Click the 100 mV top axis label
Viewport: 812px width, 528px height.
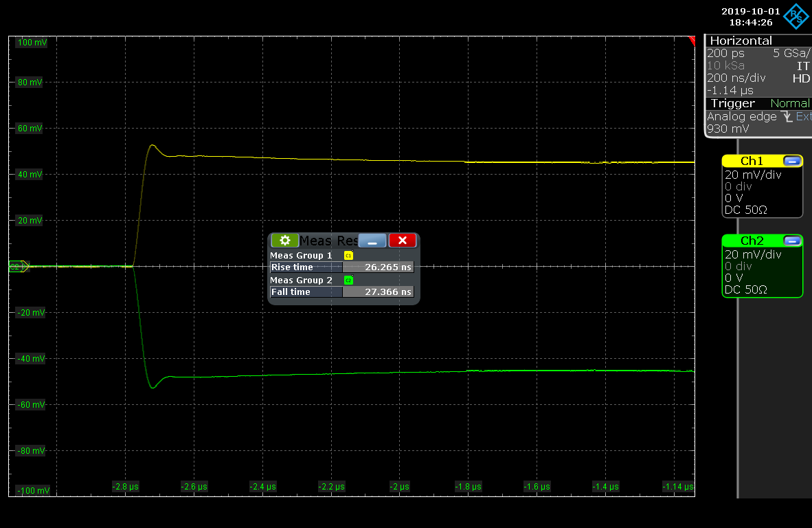(32, 43)
